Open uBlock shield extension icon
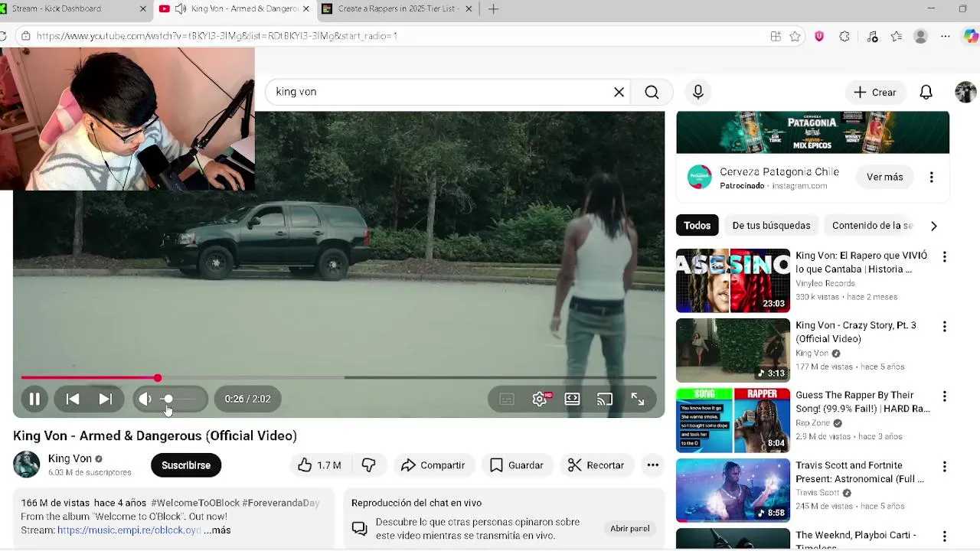The image size is (980, 551). (819, 36)
